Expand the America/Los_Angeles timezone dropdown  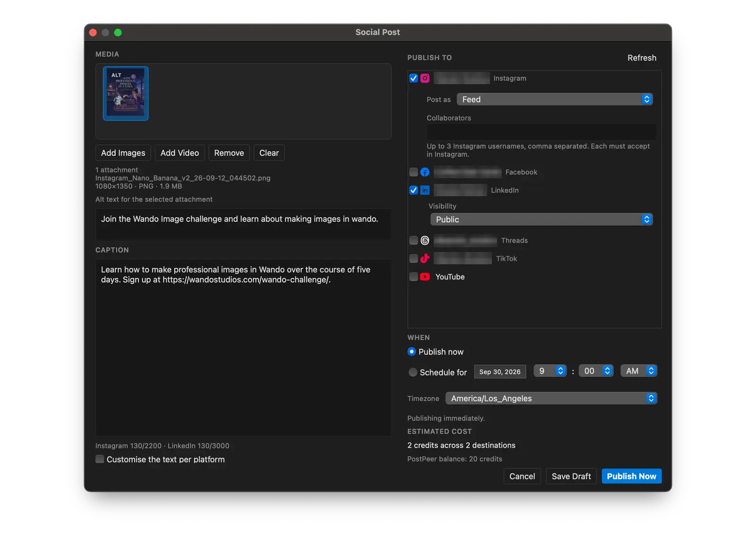[551, 398]
